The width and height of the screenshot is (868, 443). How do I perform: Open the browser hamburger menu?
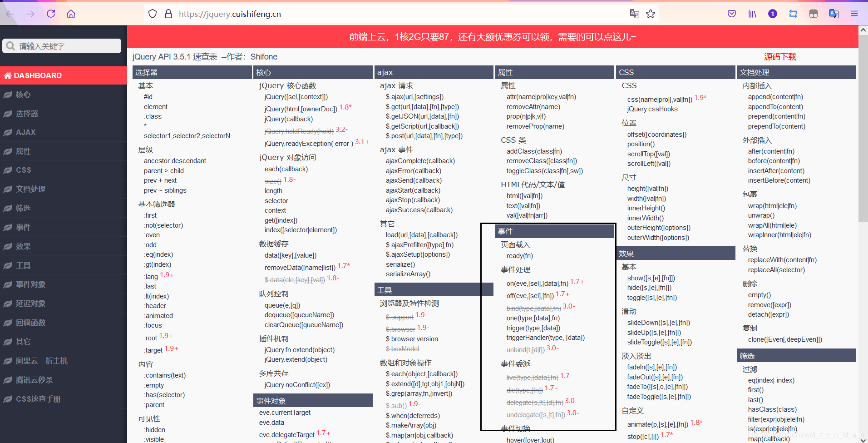854,14
